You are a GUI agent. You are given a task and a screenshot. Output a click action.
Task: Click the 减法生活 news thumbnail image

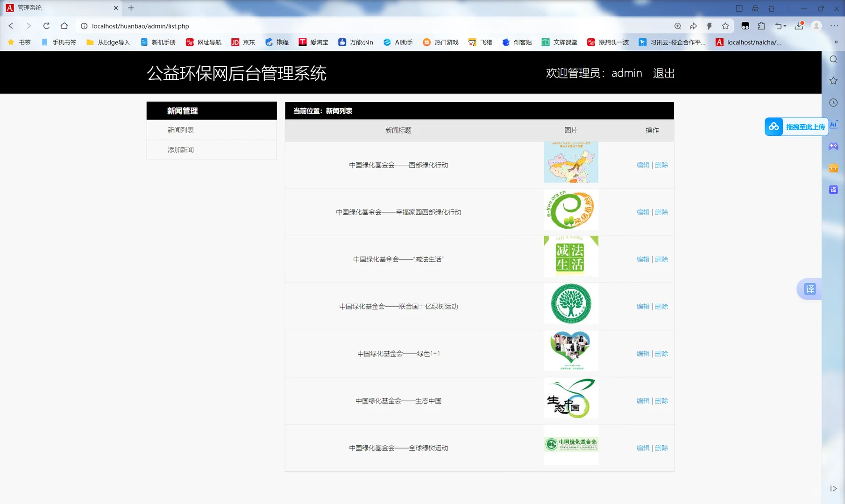point(571,256)
